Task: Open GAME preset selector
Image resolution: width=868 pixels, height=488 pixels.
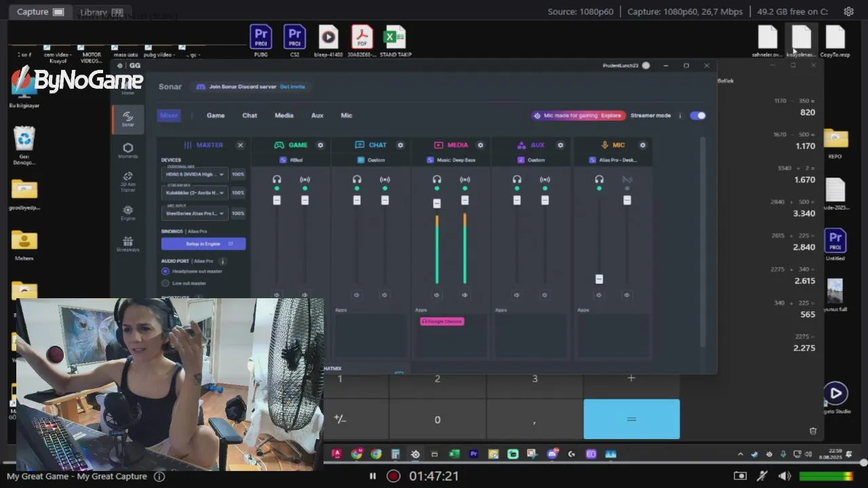Action: (x=292, y=160)
